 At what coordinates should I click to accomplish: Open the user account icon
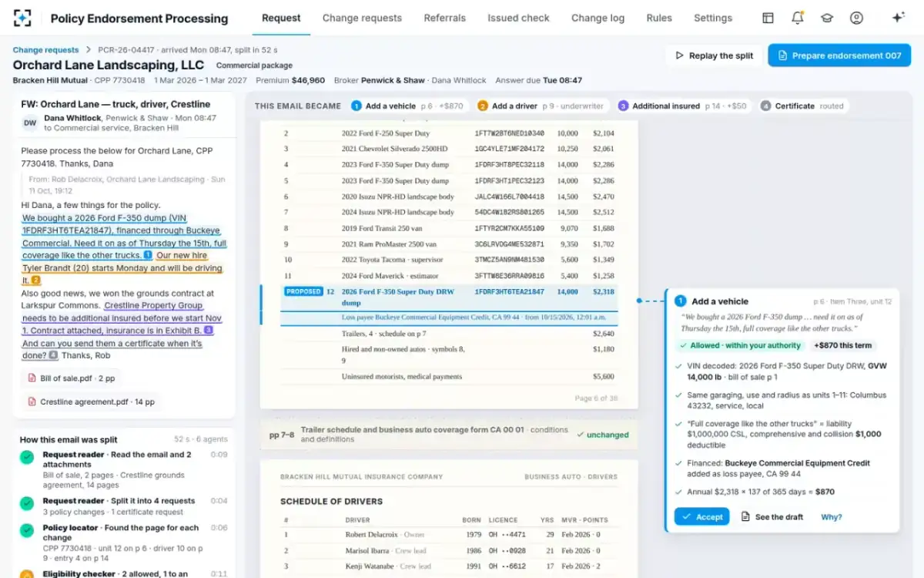click(x=856, y=18)
